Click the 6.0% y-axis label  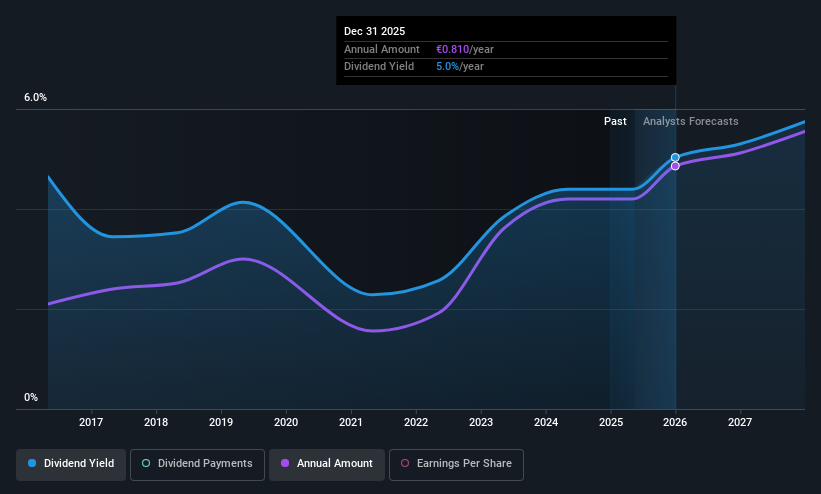point(35,98)
